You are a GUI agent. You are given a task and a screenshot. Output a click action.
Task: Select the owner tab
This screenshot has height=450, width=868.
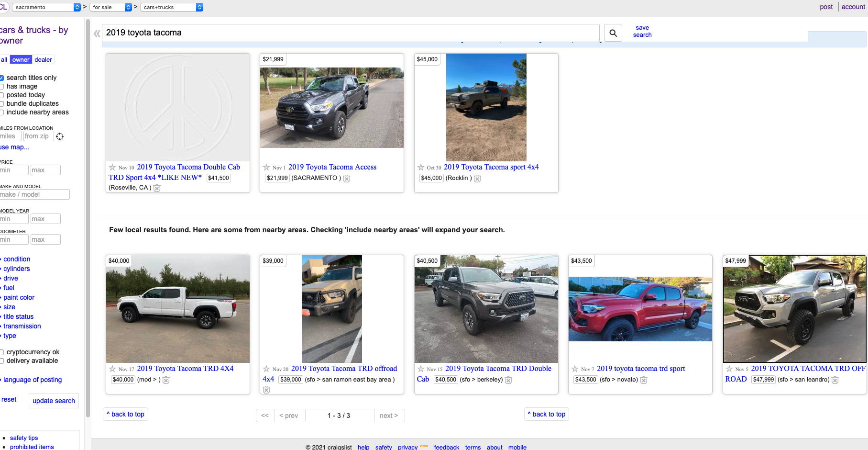(x=21, y=60)
